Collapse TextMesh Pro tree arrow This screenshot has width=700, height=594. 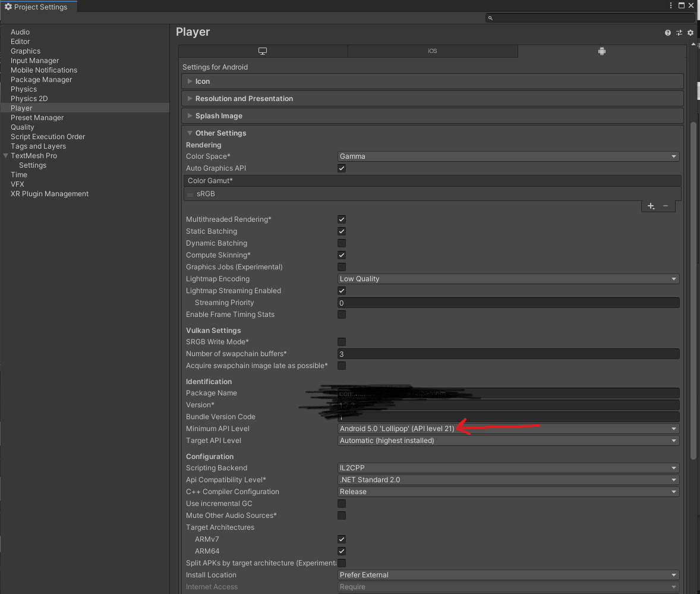(x=6, y=156)
